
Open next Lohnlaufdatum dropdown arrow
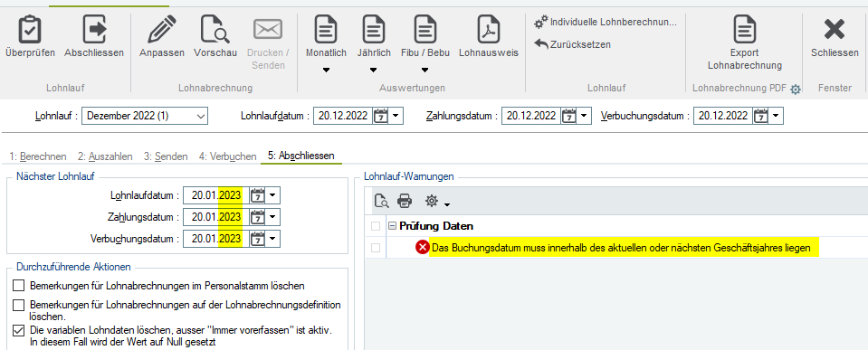[x=272, y=195]
